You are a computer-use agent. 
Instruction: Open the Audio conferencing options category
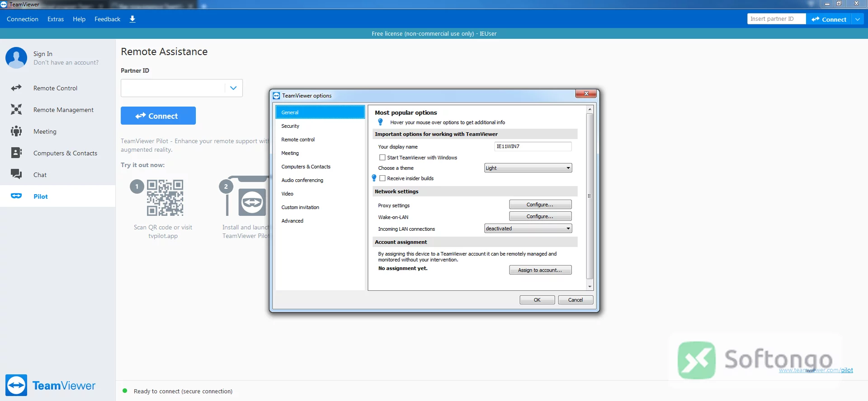pyautogui.click(x=320, y=180)
